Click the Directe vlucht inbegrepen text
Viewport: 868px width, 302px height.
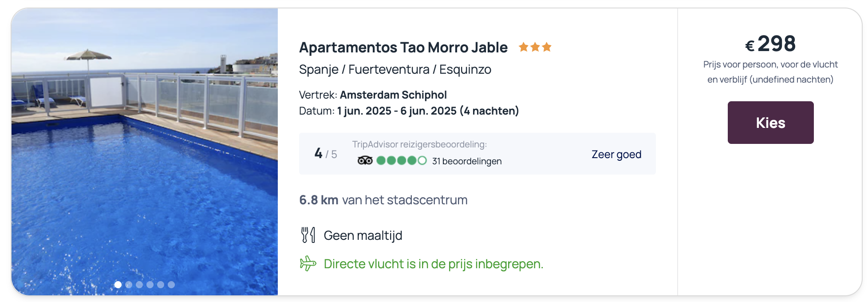click(x=434, y=264)
